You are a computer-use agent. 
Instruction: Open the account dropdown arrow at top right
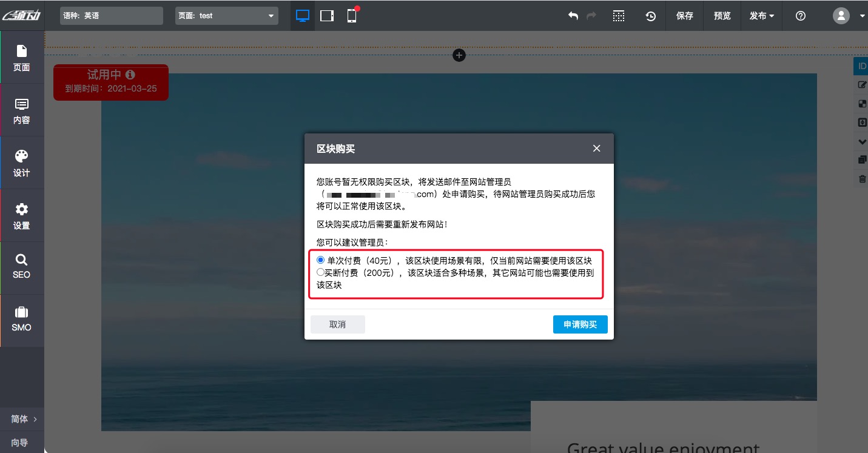(863, 16)
